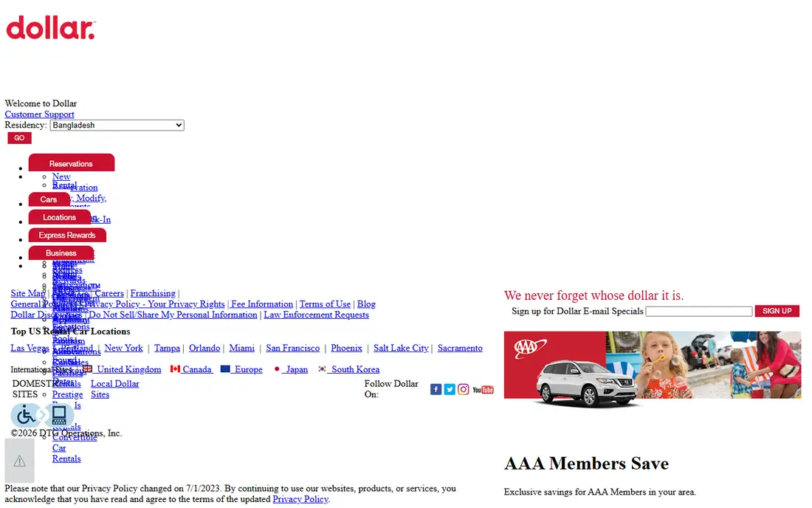Open the Residency country dropdown
The image size is (812, 508).
click(117, 126)
